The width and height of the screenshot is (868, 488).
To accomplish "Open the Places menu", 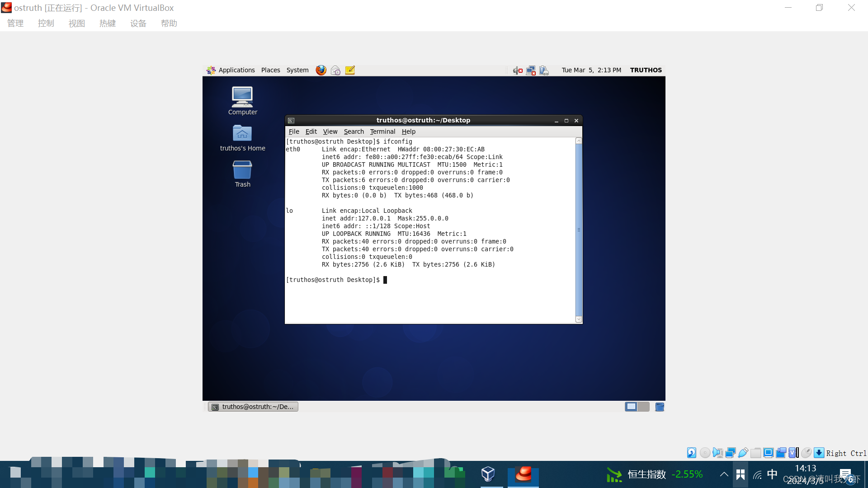I will pos(270,70).
